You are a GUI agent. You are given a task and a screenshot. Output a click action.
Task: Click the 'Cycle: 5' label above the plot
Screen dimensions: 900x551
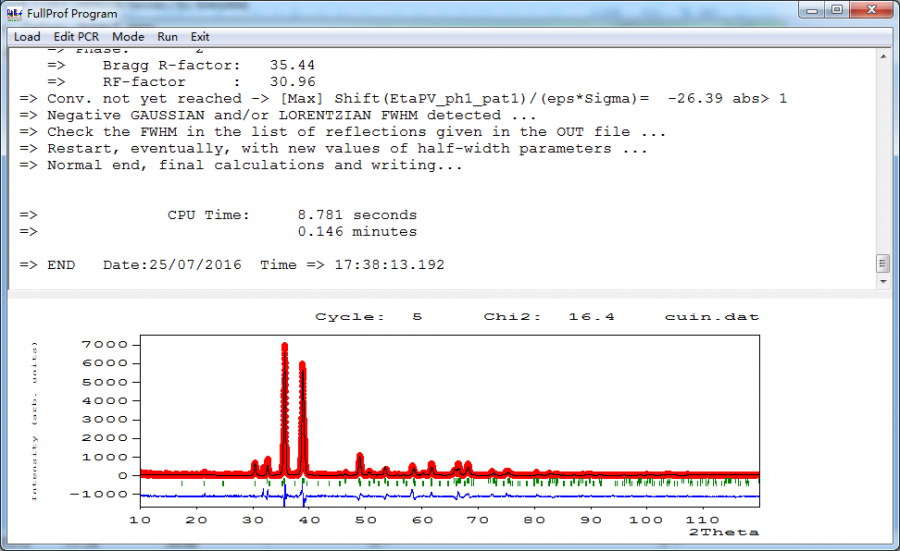368,317
